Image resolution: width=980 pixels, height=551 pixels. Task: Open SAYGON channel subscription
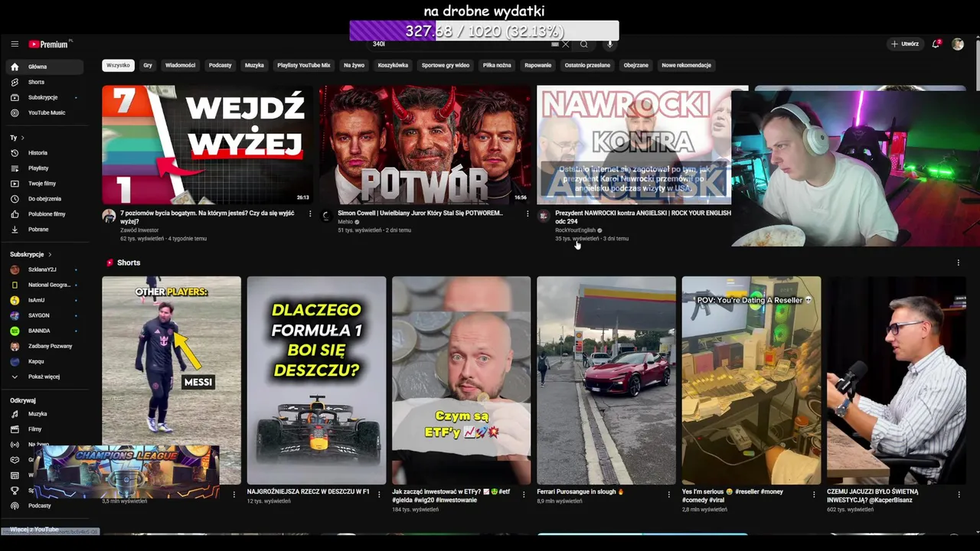click(46, 315)
